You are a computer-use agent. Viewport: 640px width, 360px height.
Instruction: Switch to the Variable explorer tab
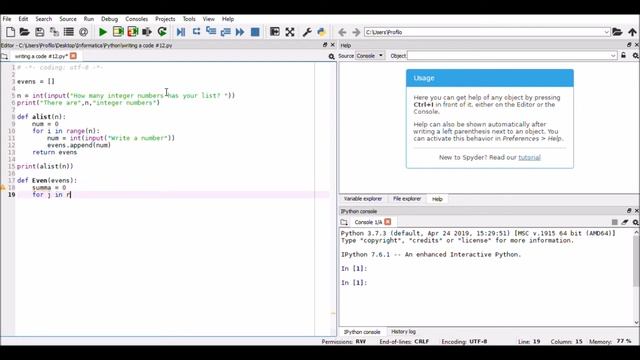[x=362, y=199]
